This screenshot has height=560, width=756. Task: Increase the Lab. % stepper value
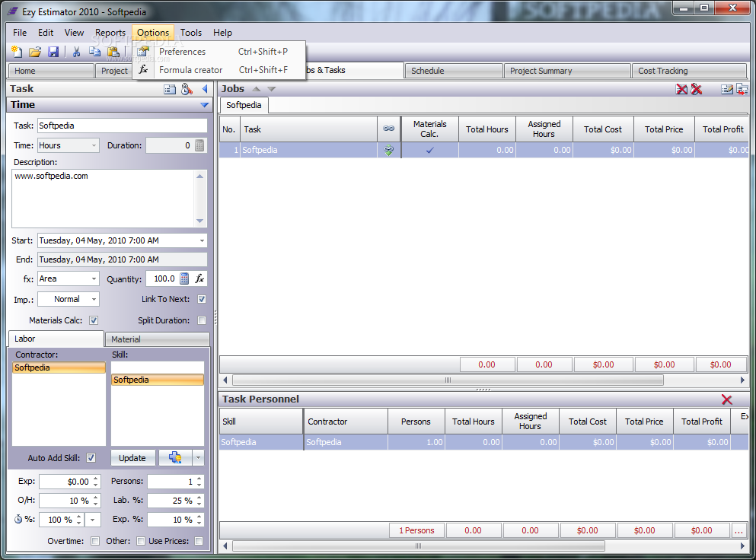pyautogui.click(x=199, y=498)
